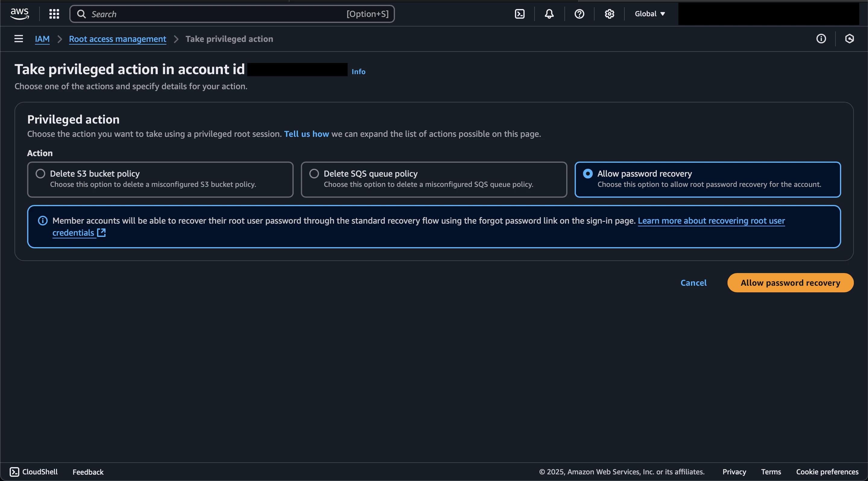Select the Delete SQS queue policy option

(x=314, y=174)
